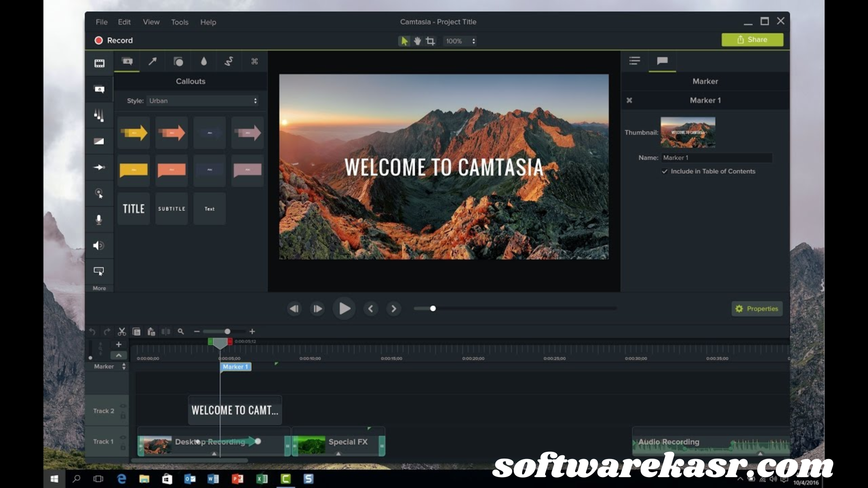
Task: Open the Media bin tab
Action: click(x=99, y=63)
